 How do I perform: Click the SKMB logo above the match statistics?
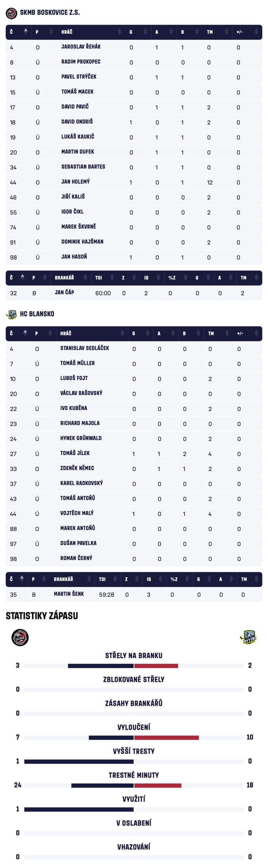[x=20, y=638]
